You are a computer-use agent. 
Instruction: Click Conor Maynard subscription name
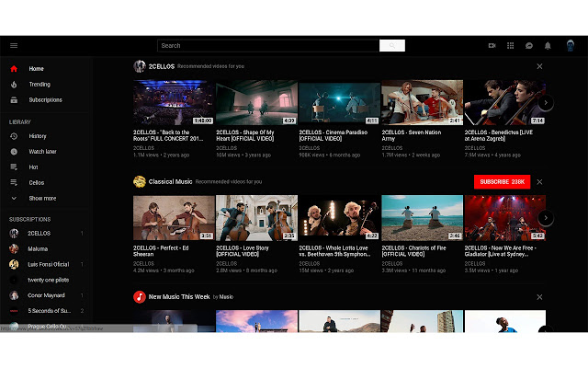pos(46,295)
